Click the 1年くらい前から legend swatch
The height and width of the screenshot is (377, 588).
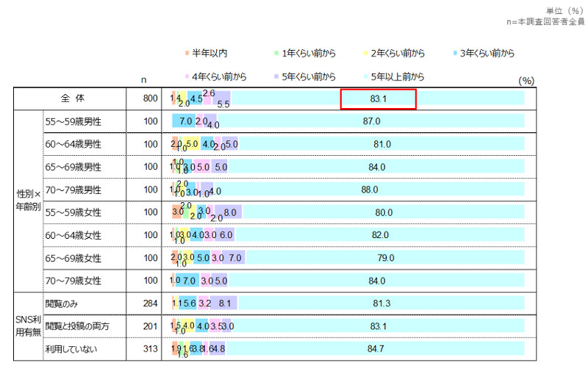[276, 53]
